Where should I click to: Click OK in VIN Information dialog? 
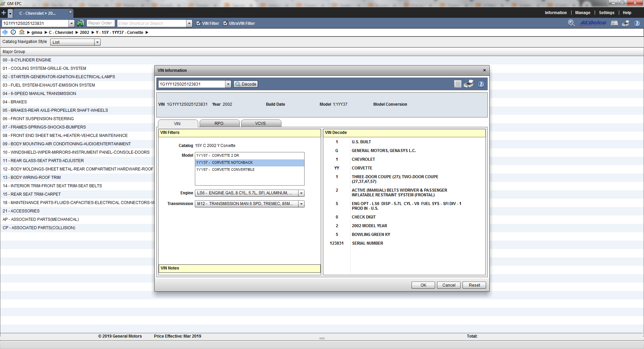[423, 285]
